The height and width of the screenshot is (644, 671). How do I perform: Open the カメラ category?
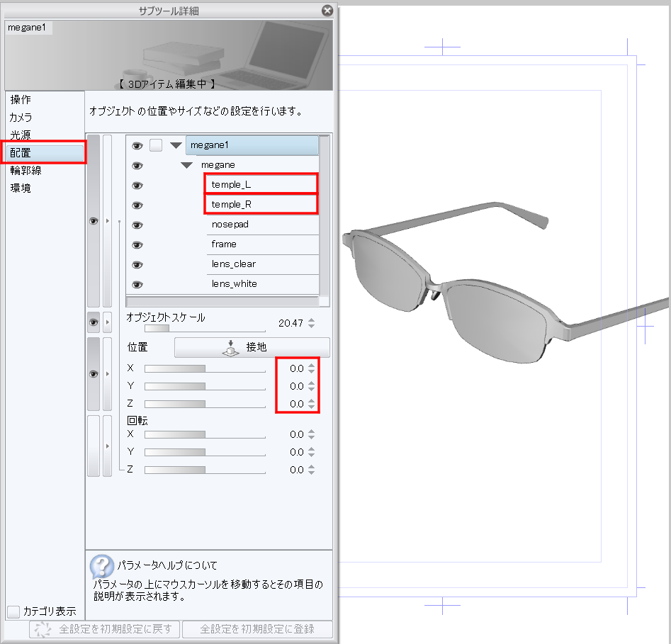[x=21, y=118]
